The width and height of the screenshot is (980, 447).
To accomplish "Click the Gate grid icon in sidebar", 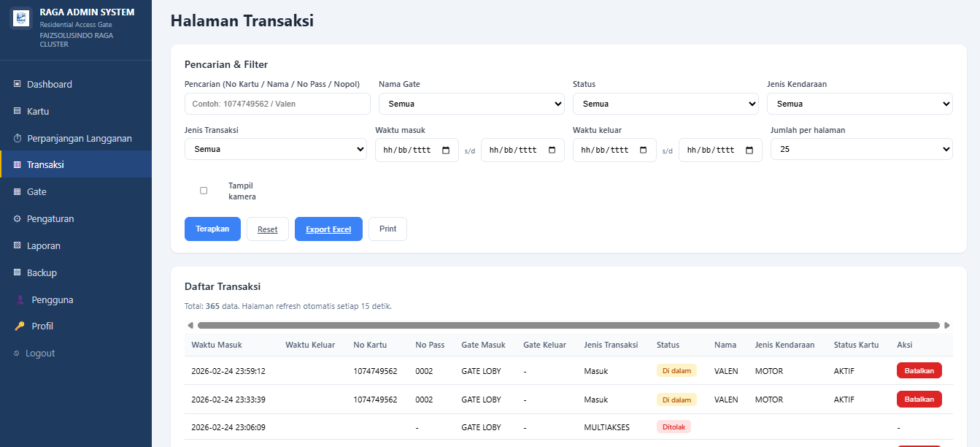I will click(18, 191).
